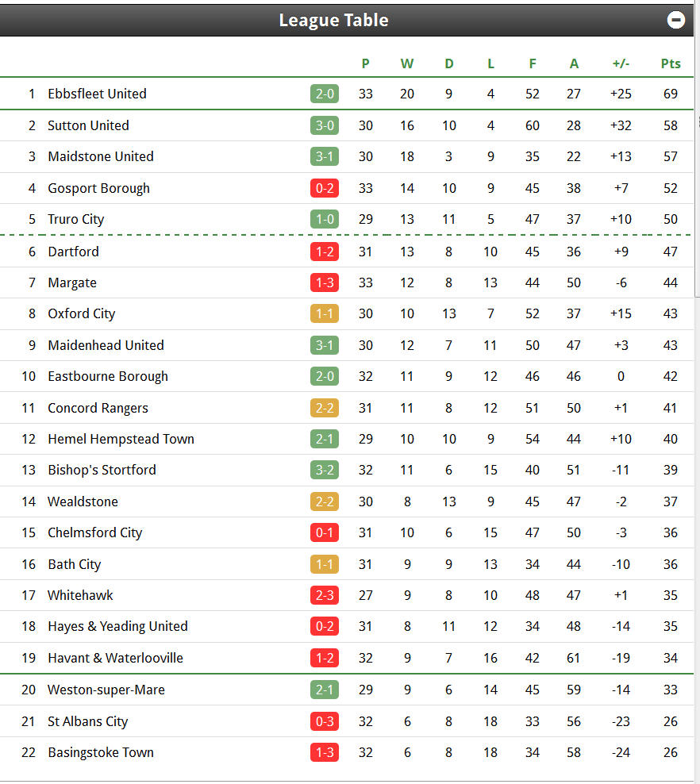Click Wealdstone's amber 2-2 result badge
The height and width of the screenshot is (784, 700).
325,502
